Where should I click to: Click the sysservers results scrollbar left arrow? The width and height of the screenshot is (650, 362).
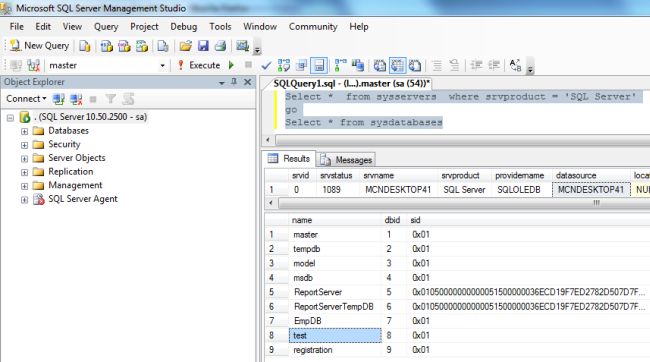tap(271, 203)
